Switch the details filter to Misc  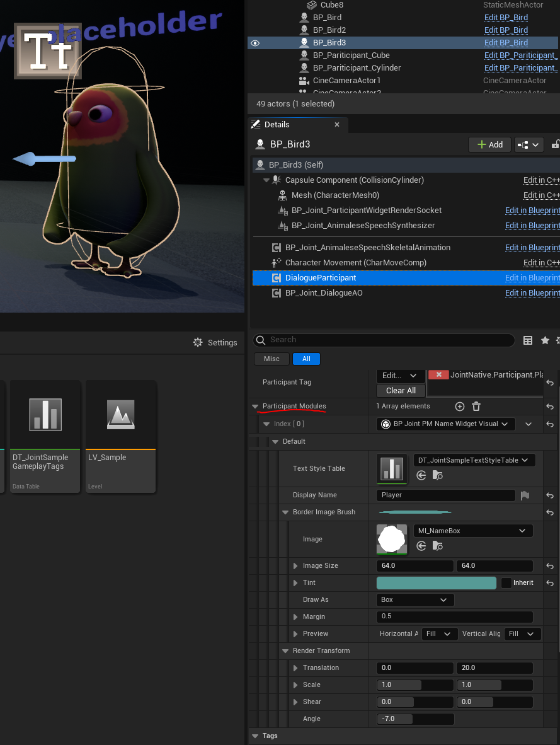(271, 359)
